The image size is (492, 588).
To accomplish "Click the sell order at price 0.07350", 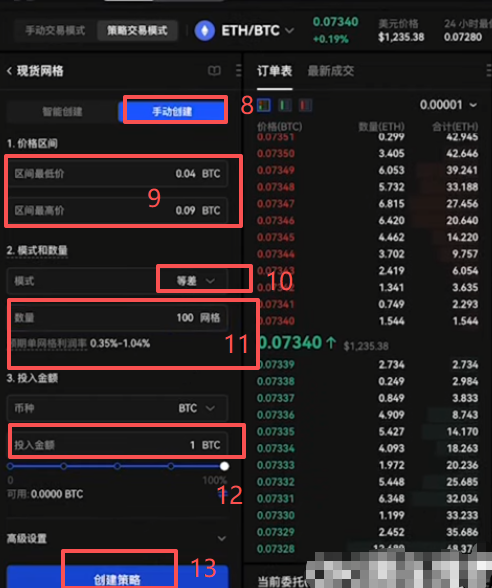I will [368, 153].
